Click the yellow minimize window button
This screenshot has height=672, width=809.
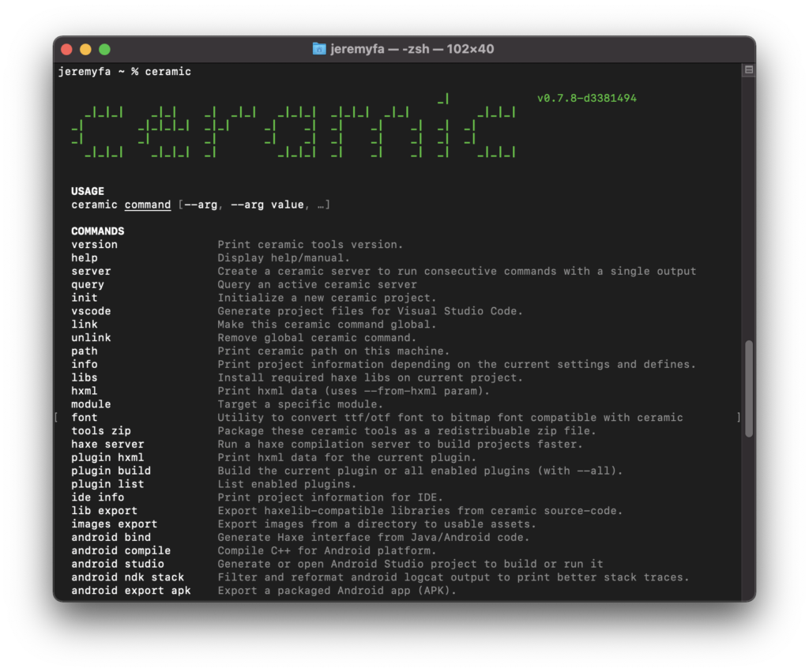[x=85, y=50]
